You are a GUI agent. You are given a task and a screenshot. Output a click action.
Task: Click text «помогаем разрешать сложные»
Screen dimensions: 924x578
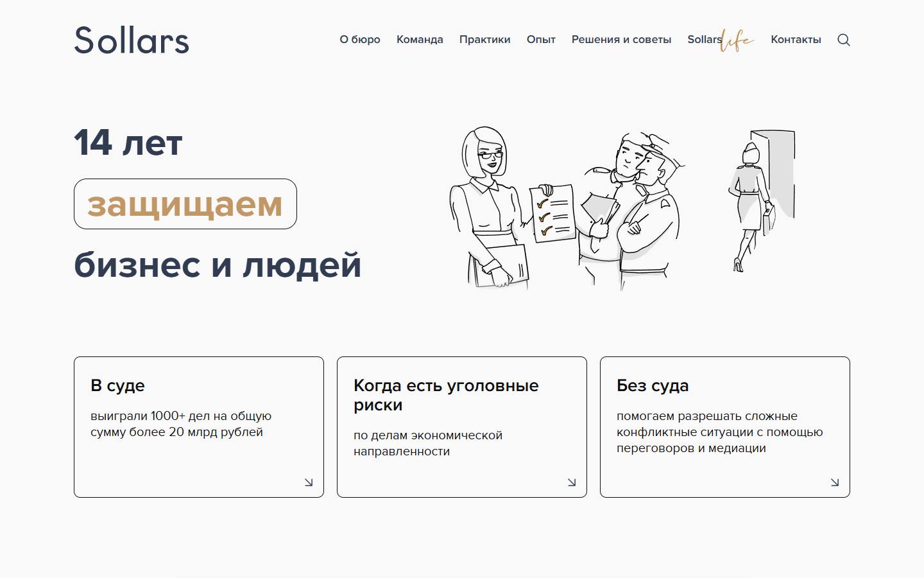[707, 416]
